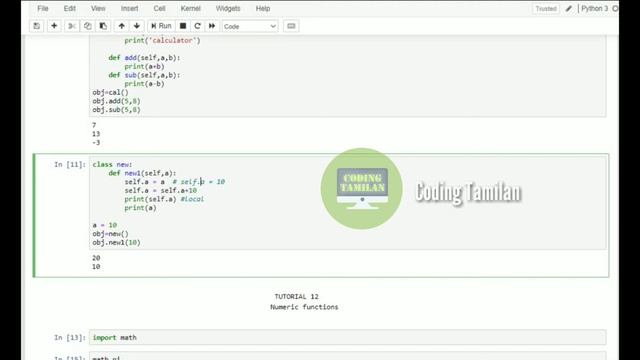
Task: Insert a cell below with plus icon
Action: [54, 26]
